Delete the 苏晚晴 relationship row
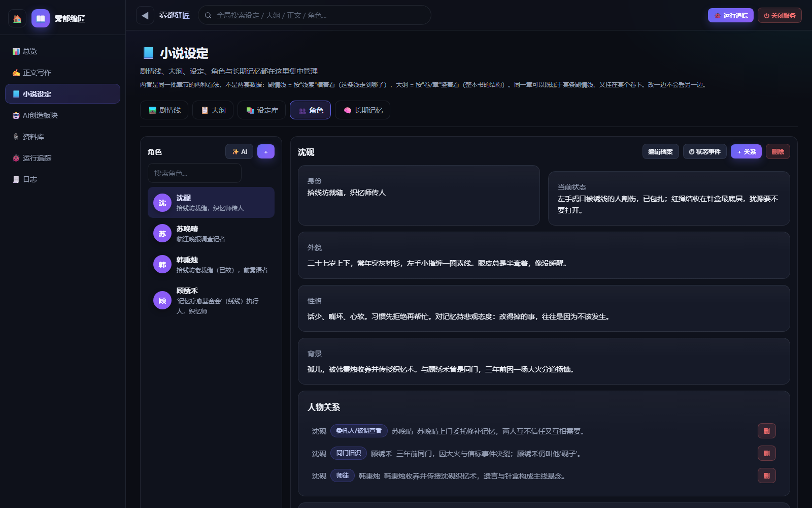 pos(767,431)
